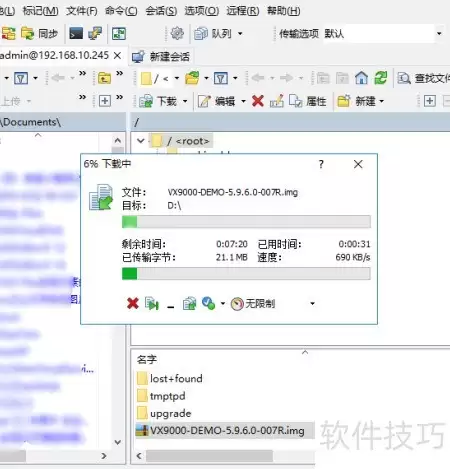Click the local select files plus icon
The width and height of the screenshot is (450, 469).
click(105, 101)
